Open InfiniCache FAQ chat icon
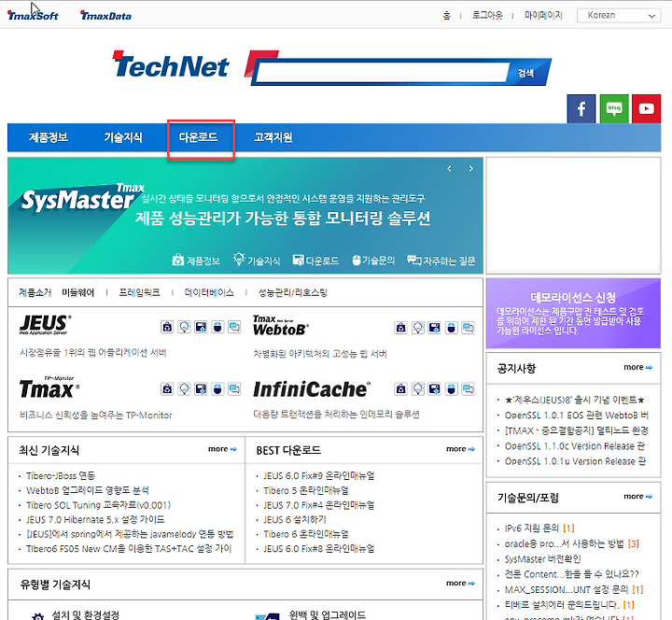Viewport: 672px width, 620px height. [468, 388]
